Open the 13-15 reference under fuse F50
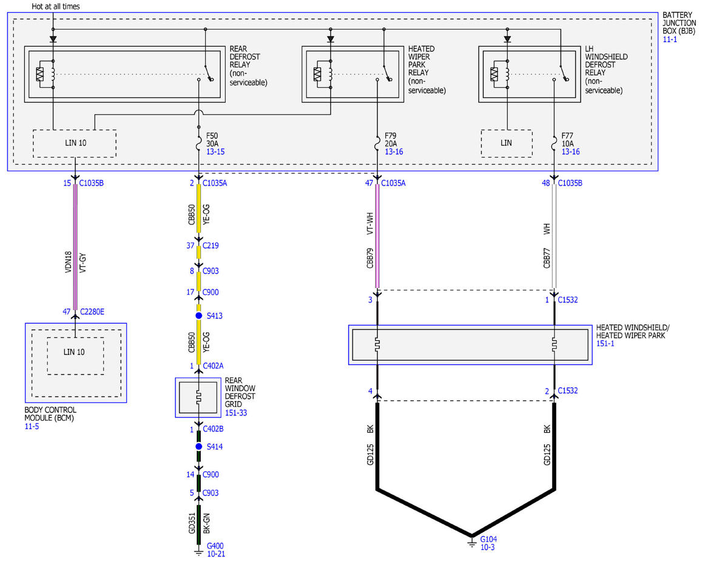728x562 pixels. point(215,152)
